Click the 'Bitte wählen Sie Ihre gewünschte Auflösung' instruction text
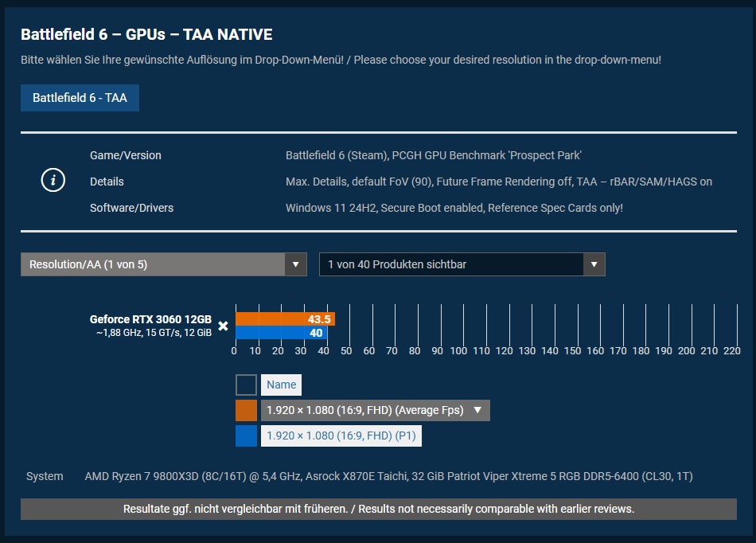 (341, 60)
